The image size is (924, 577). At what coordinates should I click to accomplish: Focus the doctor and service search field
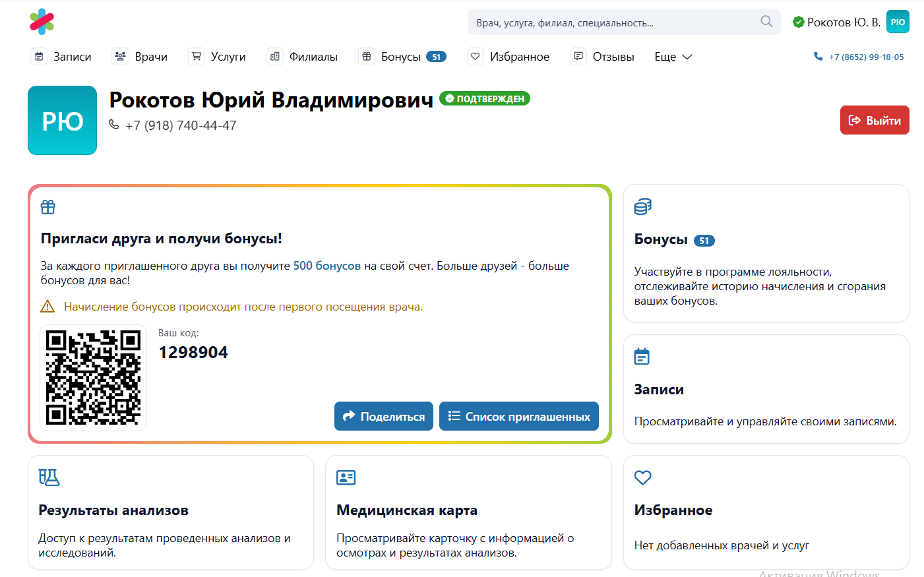(613, 22)
